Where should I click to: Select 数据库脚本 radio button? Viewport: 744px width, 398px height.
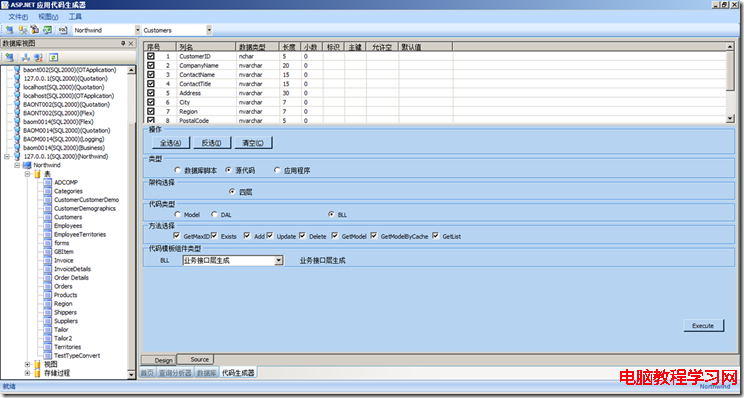coord(177,170)
